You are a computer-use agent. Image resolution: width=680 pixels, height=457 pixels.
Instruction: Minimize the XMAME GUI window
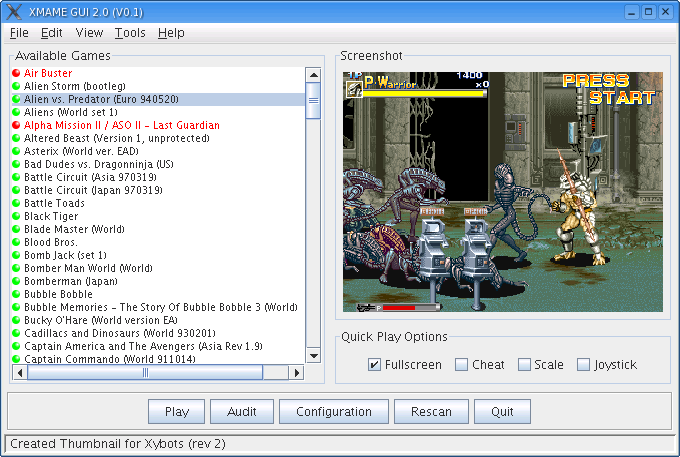[632, 12]
